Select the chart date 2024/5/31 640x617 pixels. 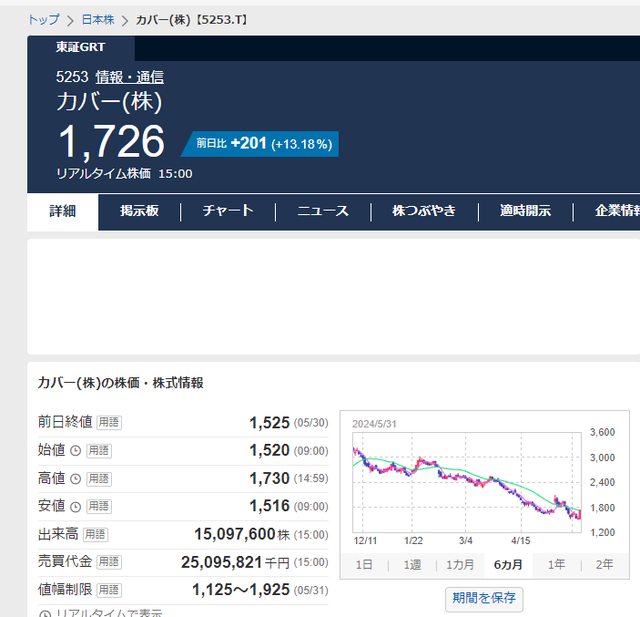(374, 424)
